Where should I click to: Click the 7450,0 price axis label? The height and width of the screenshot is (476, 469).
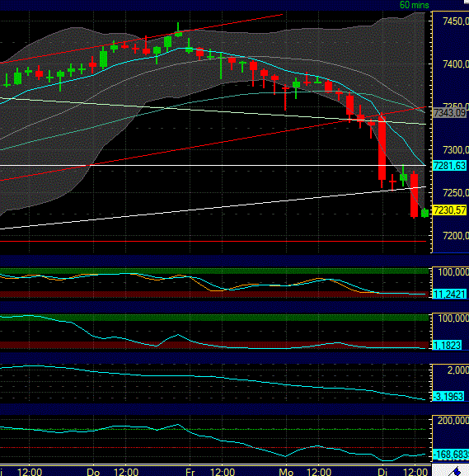point(455,21)
